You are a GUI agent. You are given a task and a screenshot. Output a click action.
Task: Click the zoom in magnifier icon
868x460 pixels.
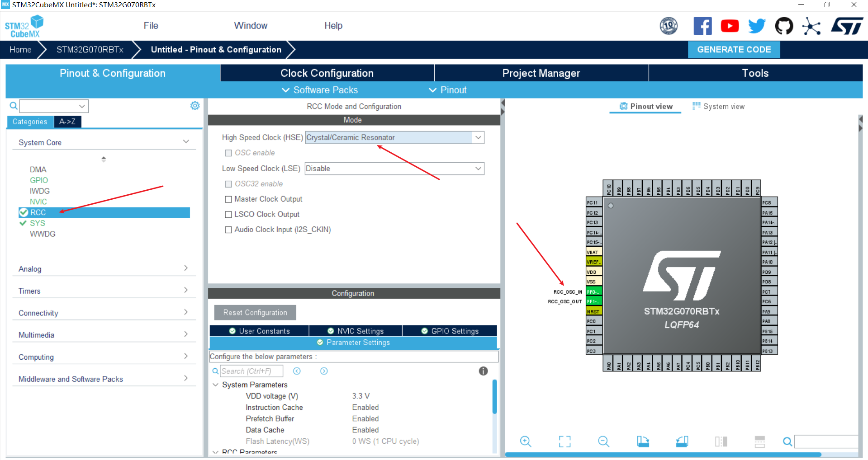coord(525,441)
